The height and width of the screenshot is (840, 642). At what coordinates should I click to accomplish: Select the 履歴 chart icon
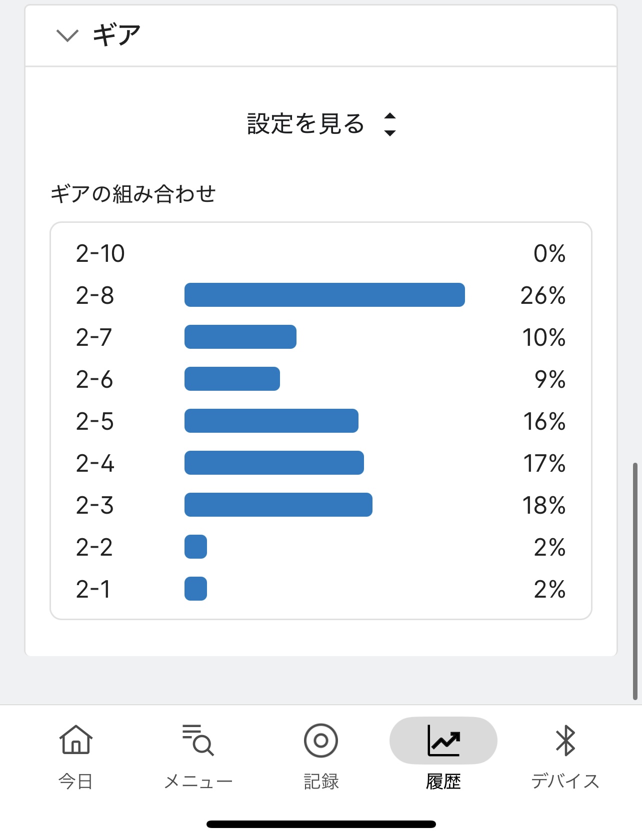(443, 740)
